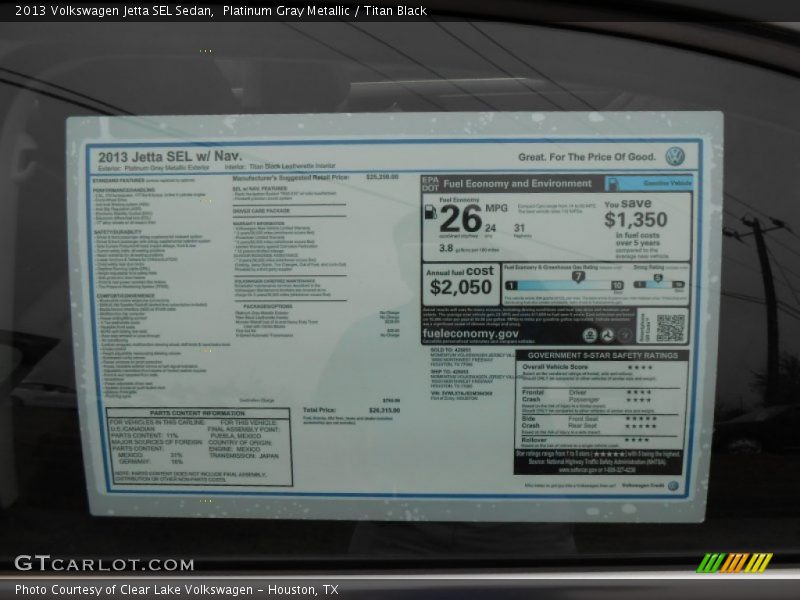This screenshot has height=600, width=800.
Task: Click 'TRANSMISSION: JAPAN' in parts content
Action: 244,456
